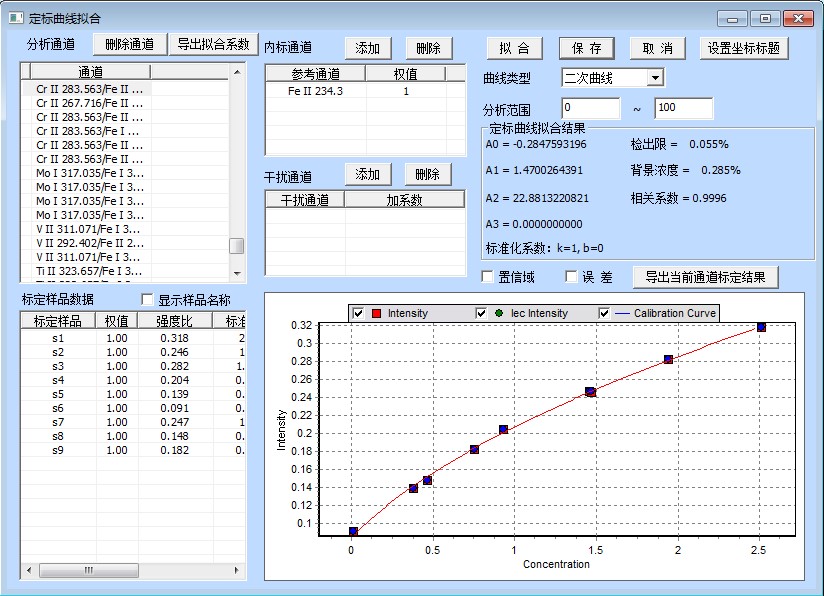Open the 曲线类型 dropdown
Viewport: 824px width, 596px height.
tap(654, 78)
